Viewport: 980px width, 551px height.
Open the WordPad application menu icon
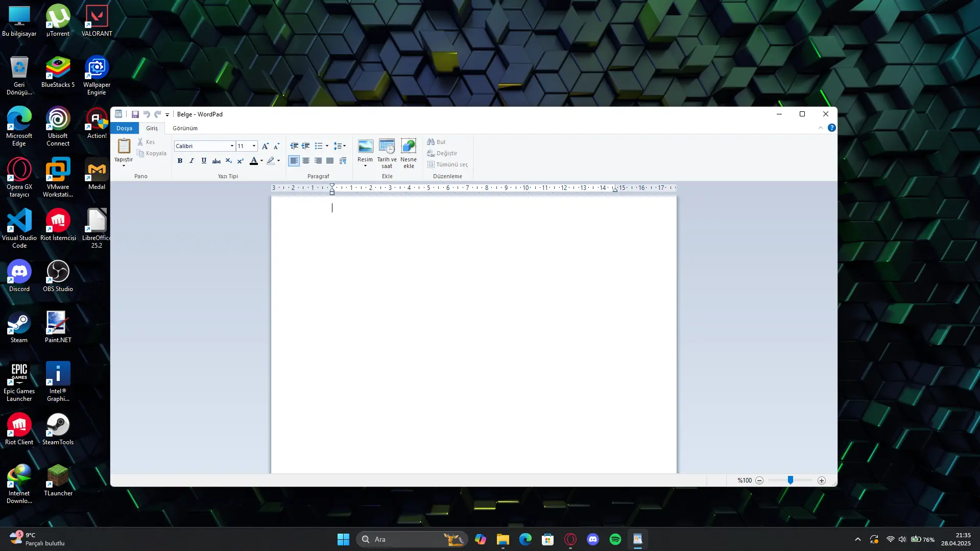[x=118, y=114]
